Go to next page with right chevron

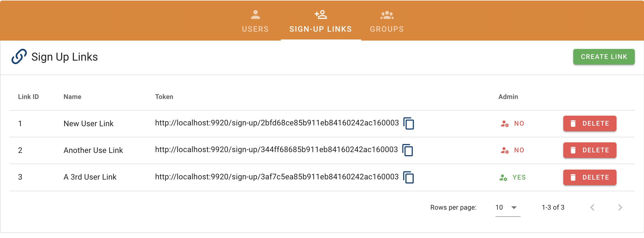click(x=620, y=207)
